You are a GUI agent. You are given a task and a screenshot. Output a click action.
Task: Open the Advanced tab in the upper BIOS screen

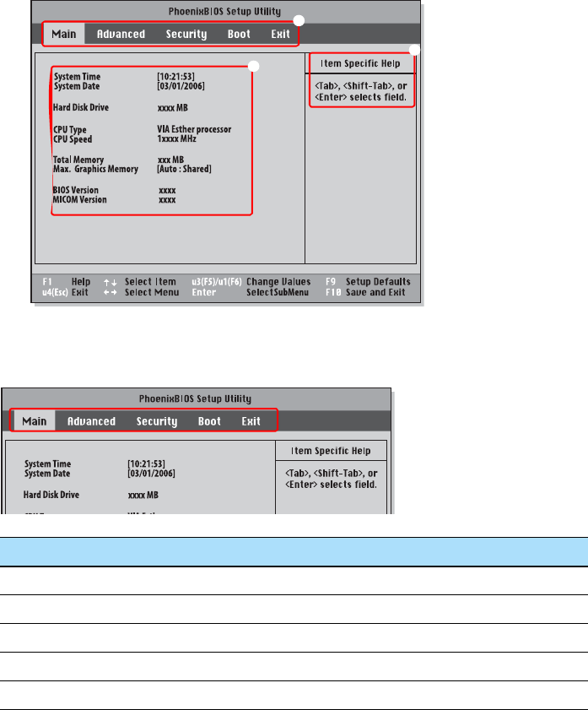(x=121, y=35)
